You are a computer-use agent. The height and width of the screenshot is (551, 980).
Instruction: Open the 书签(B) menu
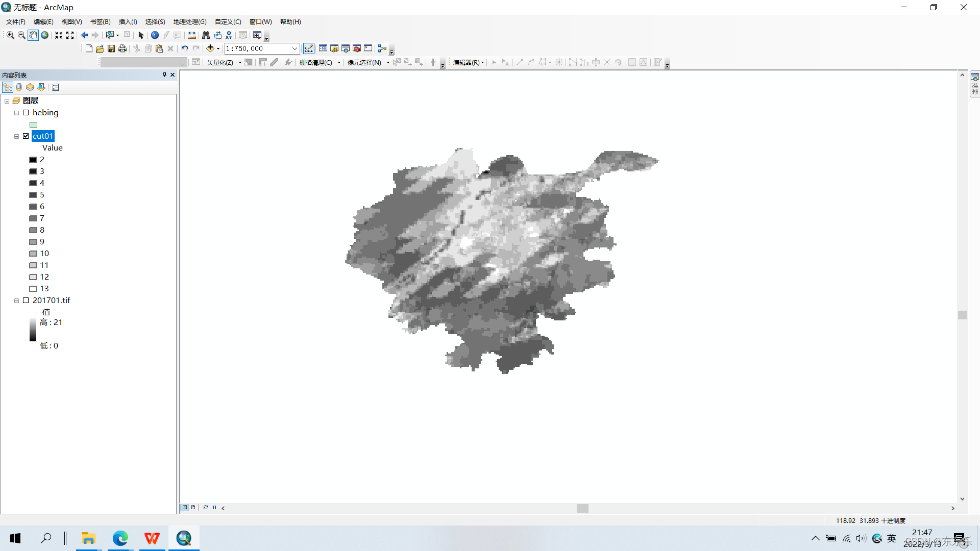click(x=100, y=22)
